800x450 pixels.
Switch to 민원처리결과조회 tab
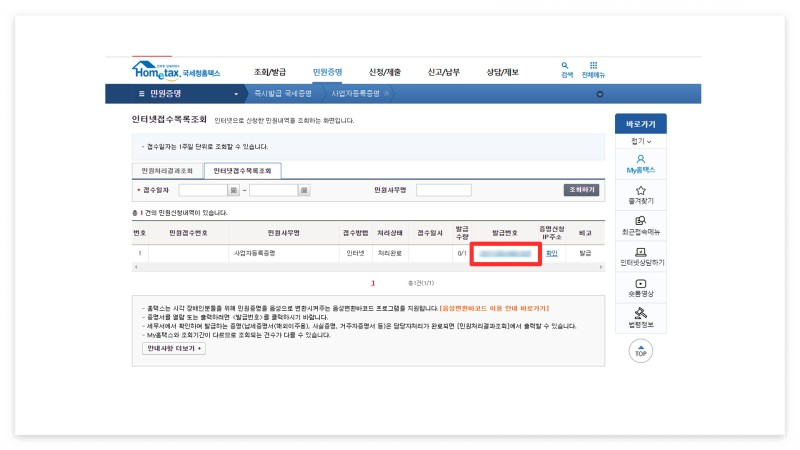coord(167,171)
